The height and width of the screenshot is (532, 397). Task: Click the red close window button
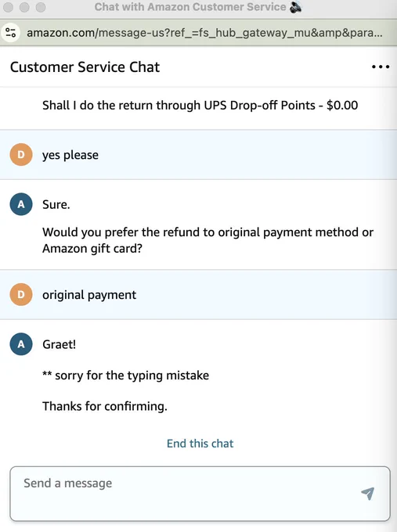pyautogui.click(x=8, y=7)
